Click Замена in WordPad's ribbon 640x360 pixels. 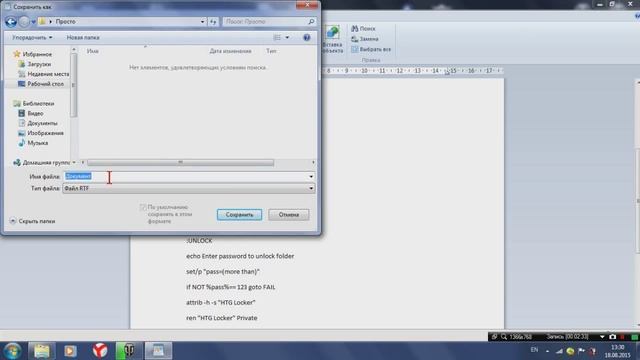[365, 39]
